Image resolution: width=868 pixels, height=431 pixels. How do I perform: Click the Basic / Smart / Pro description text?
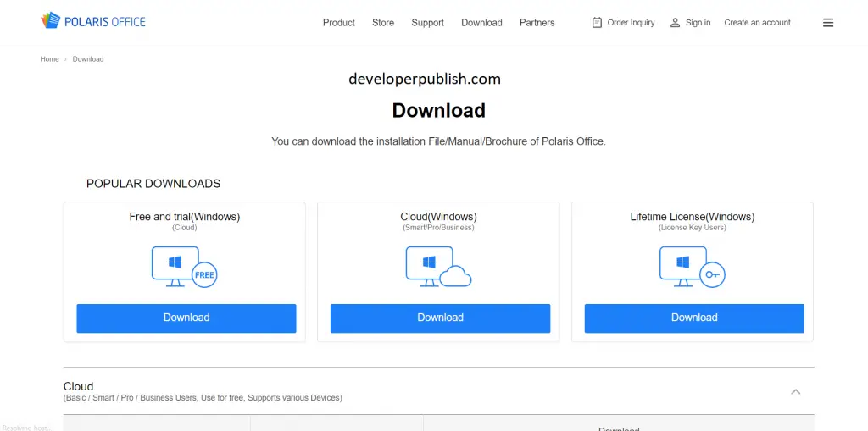[x=203, y=398]
